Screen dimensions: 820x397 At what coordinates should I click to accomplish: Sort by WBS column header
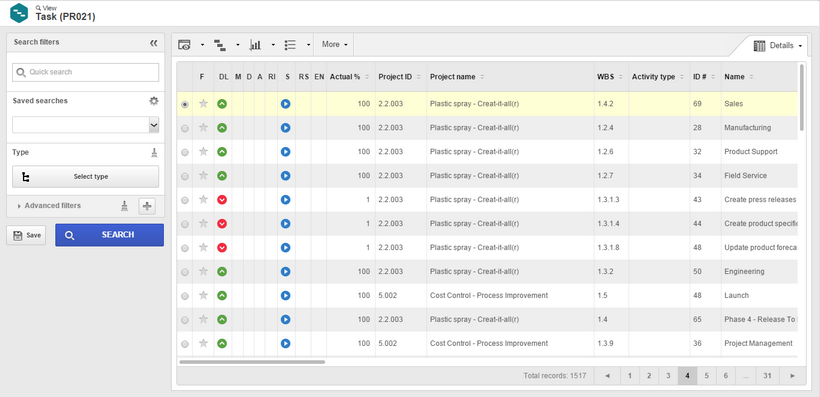[611, 77]
